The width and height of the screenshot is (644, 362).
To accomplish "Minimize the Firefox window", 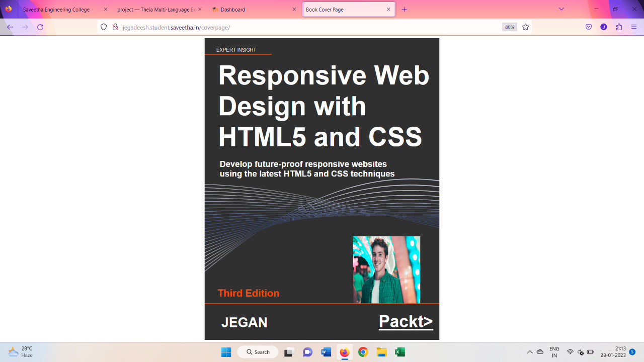I will (x=597, y=9).
